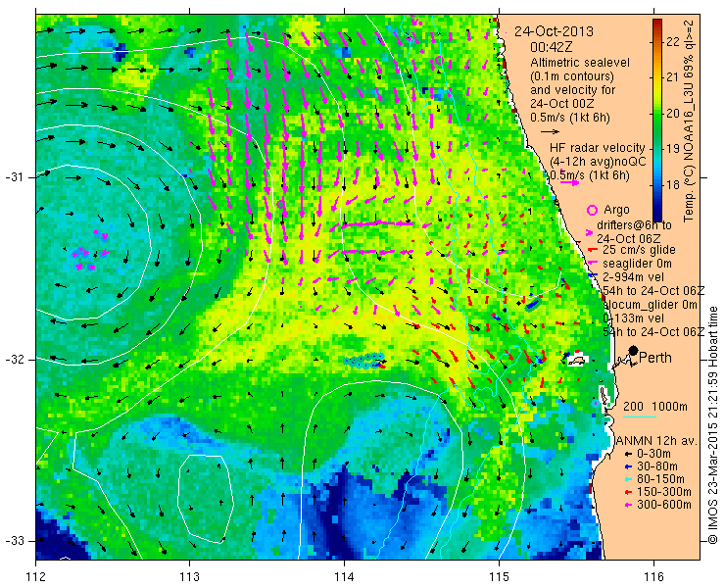Image resolution: width=725 pixels, height=588 pixels.
Task: Click the 'slocum_glider 0m' label
Action: coord(651,305)
